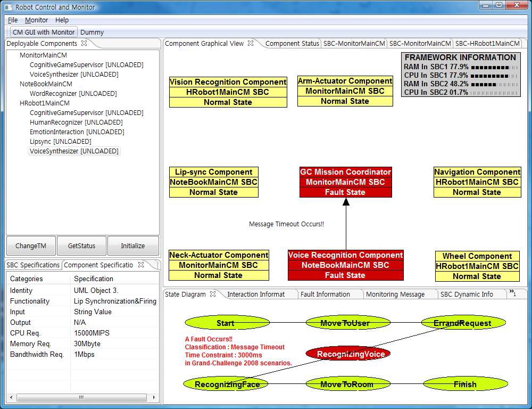Click the Voice Recognition Component fault block
The height and width of the screenshot is (409, 532).
[x=345, y=265]
